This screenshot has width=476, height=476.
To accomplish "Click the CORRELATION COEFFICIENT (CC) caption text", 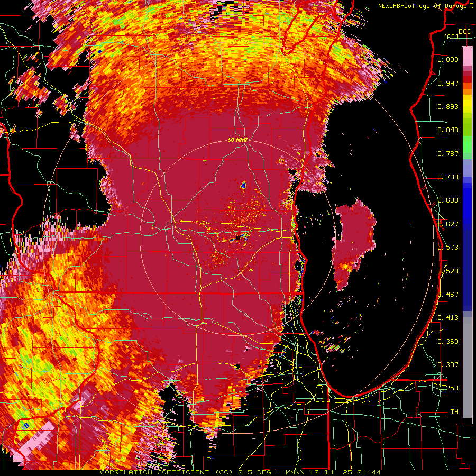I will pyautogui.click(x=167, y=472).
